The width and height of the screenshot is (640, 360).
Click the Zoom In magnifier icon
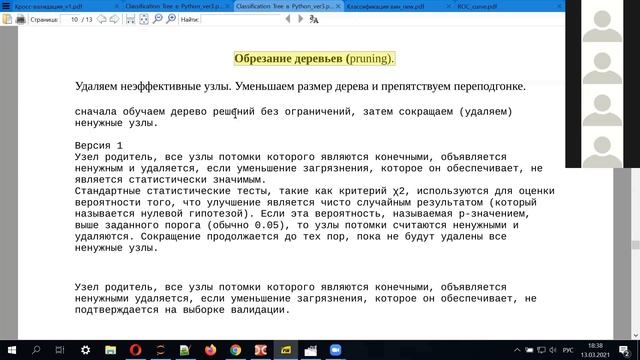171,19
